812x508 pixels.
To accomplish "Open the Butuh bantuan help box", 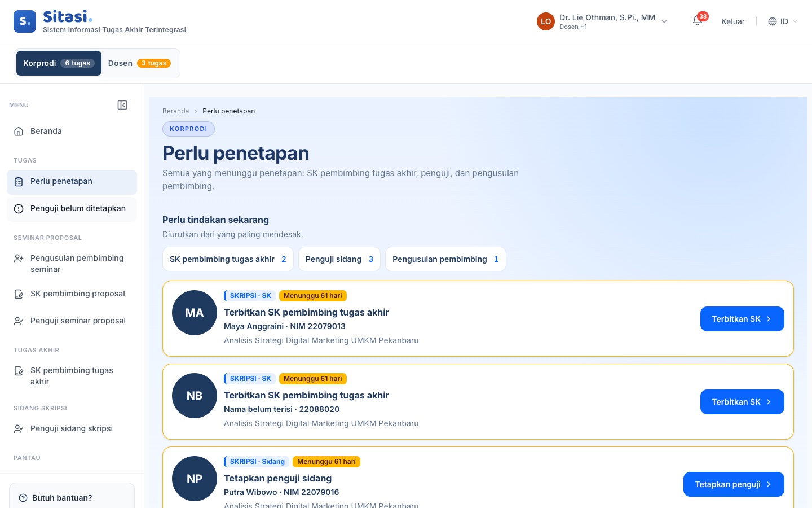I will point(72,497).
